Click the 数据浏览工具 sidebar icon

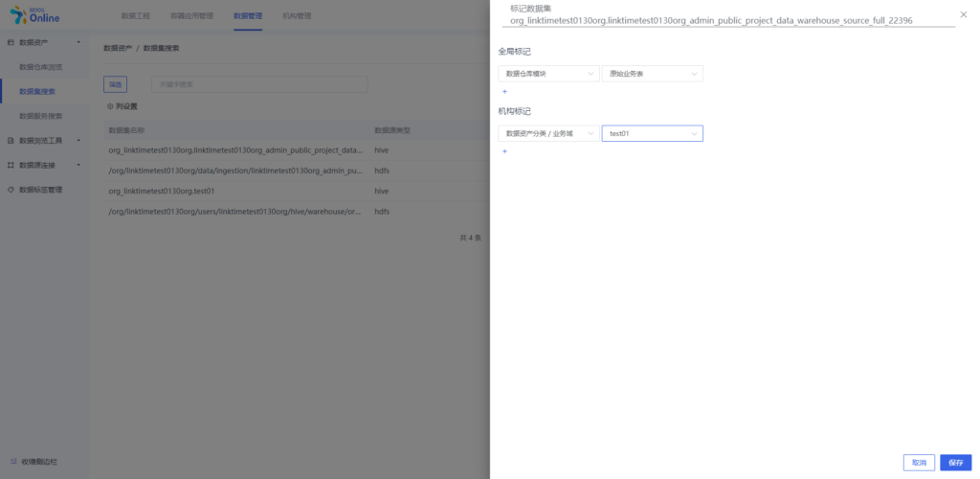click(11, 141)
